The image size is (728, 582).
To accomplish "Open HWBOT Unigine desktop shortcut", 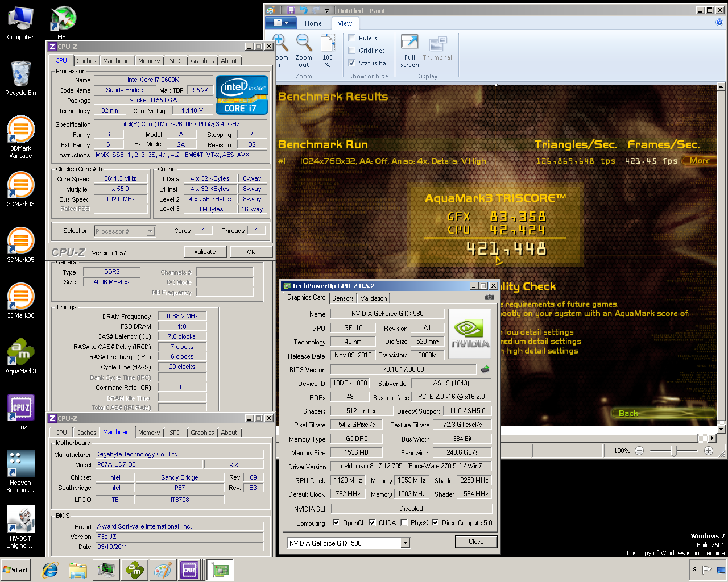I will pos(20,527).
